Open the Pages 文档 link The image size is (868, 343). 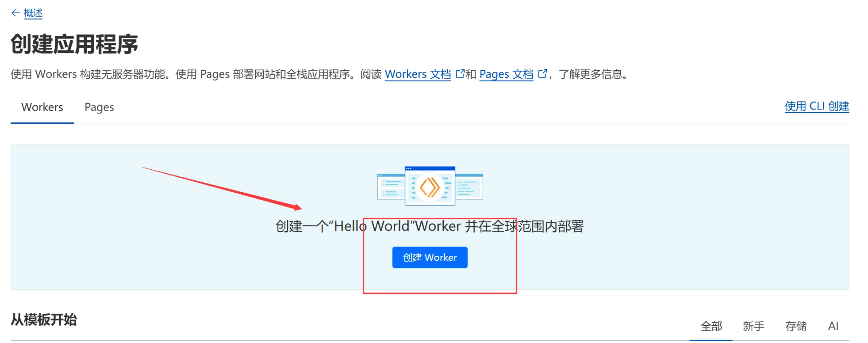tap(506, 74)
